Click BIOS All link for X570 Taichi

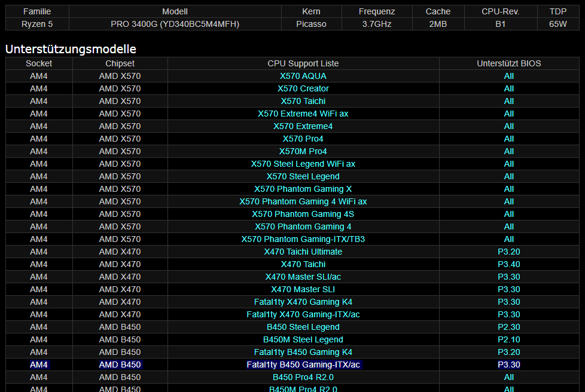click(509, 101)
